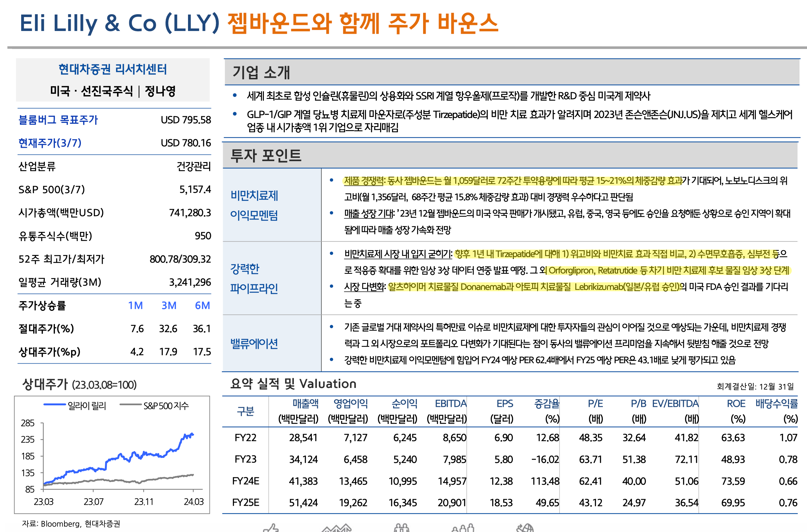
Task: Click the underlined 시장 다변화 text
Action: tap(364, 287)
